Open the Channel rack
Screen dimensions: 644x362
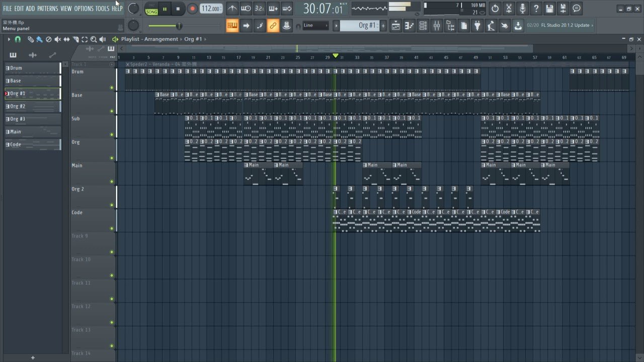click(x=423, y=26)
